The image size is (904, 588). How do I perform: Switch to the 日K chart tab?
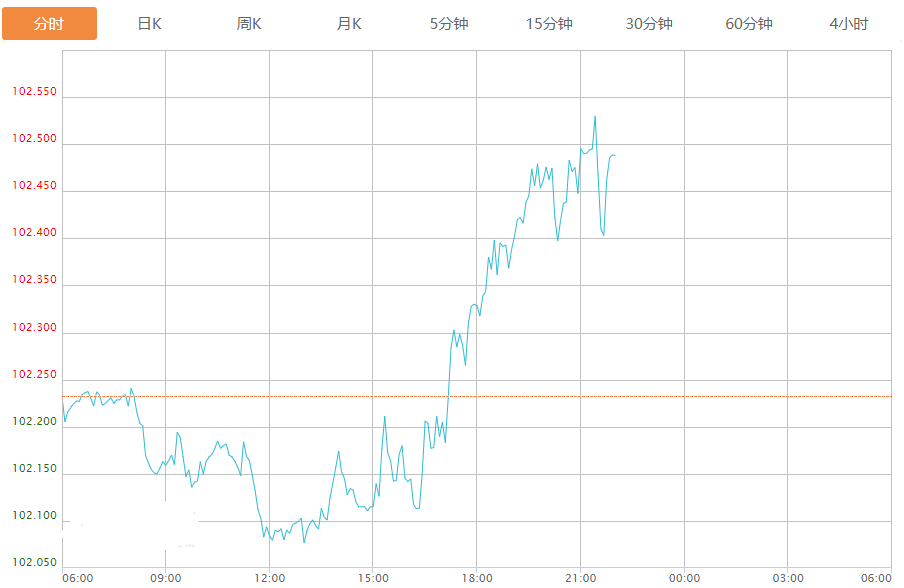(149, 24)
